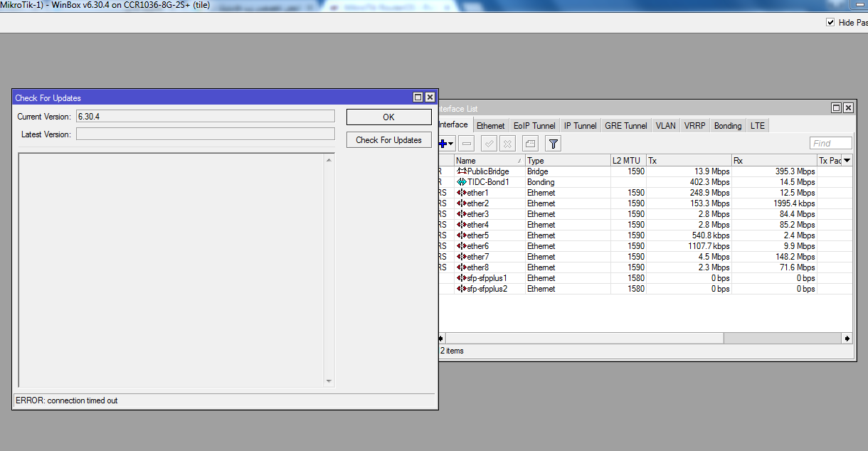Click the ether1 interface icon

click(x=462, y=193)
